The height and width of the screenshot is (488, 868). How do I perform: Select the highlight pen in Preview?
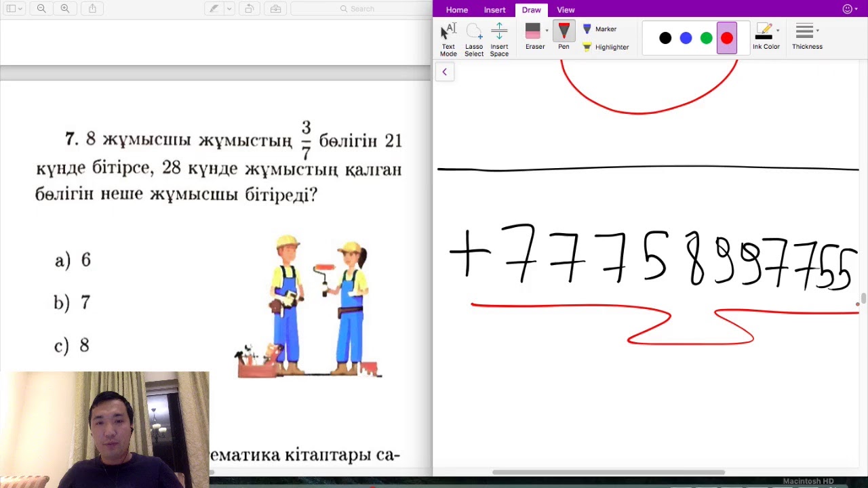214,9
